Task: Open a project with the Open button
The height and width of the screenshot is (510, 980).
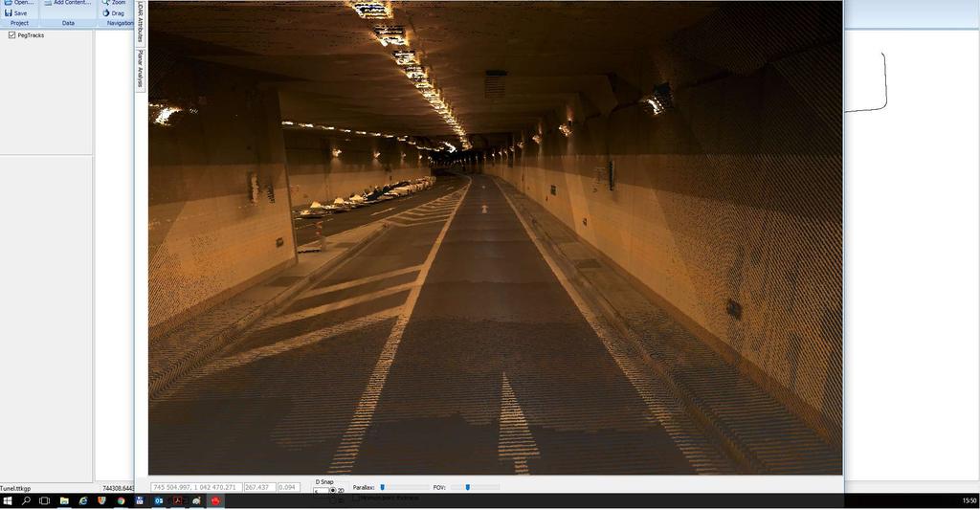Action: click(18, 3)
